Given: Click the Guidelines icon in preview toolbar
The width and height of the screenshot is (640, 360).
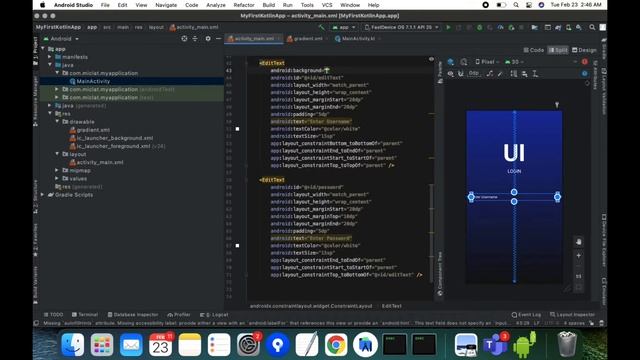Looking at the screenshot, I should tap(535, 73).
